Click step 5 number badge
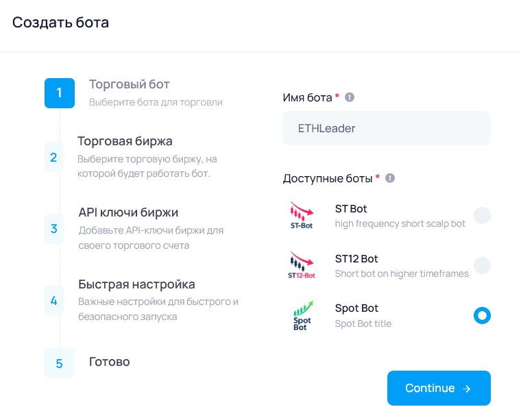 [60, 363]
